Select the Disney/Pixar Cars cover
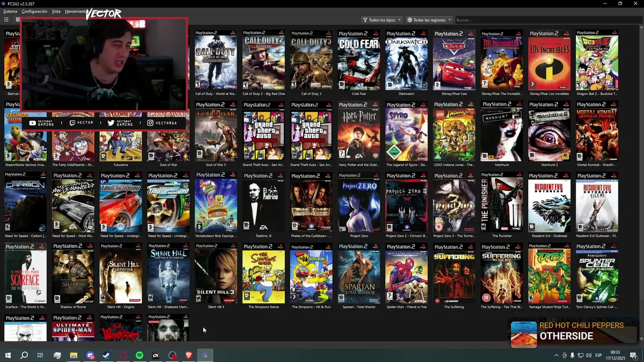Image resolution: width=644 pixels, height=362 pixels. point(454,60)
